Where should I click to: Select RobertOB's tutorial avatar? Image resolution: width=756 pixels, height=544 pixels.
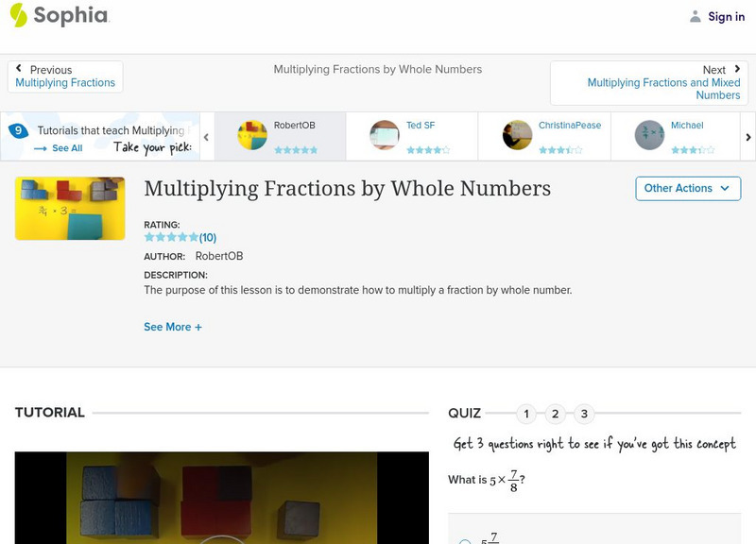click(250, 135)
